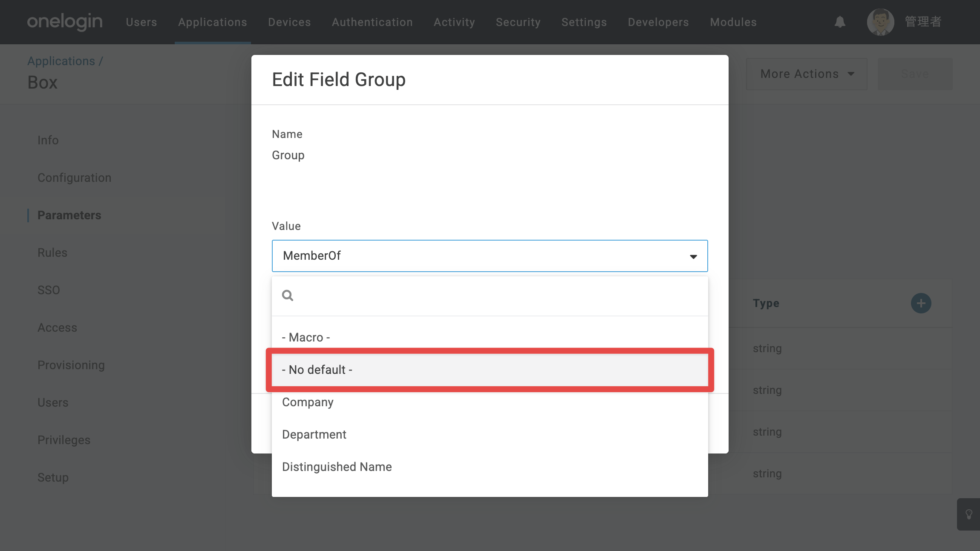Viewport: 980px width, 551px height.
Task: Choose Distinguished Name from the list
Action: [x=490, y=467]
